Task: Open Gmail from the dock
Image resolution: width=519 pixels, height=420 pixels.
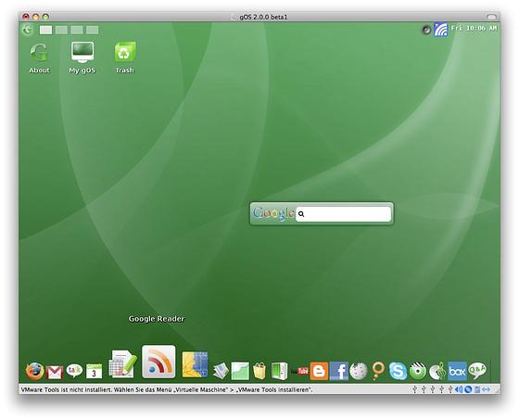Action: [55, 373]
